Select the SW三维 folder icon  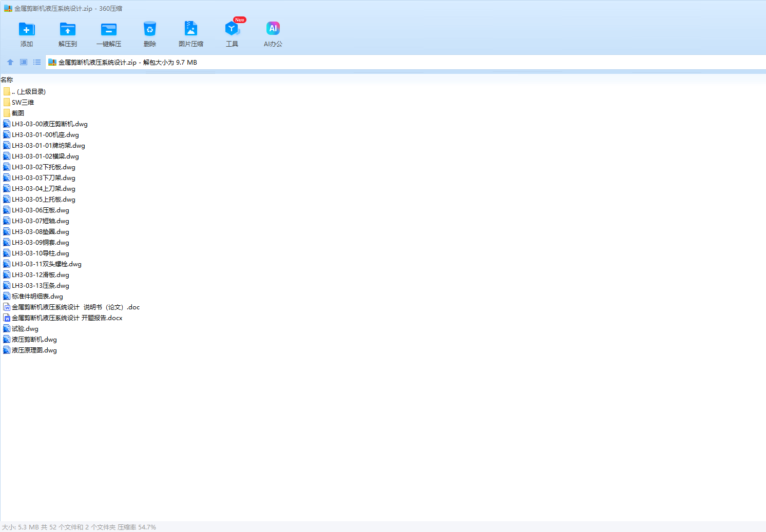pos(7,102)
